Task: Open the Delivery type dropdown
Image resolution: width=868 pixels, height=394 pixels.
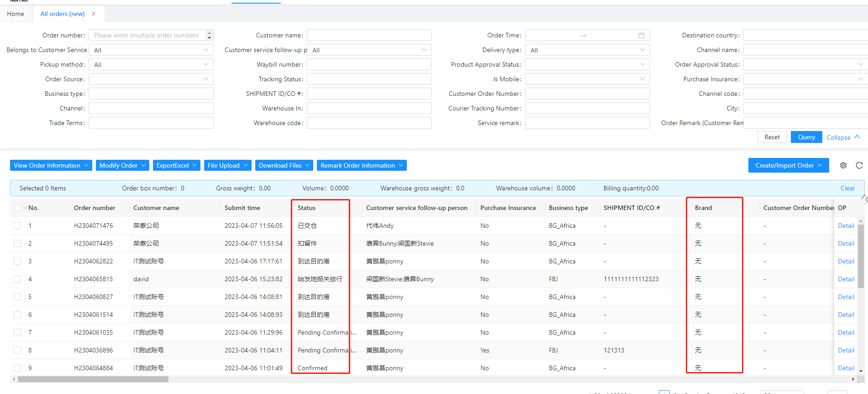Action: click(x=587, y=50)
